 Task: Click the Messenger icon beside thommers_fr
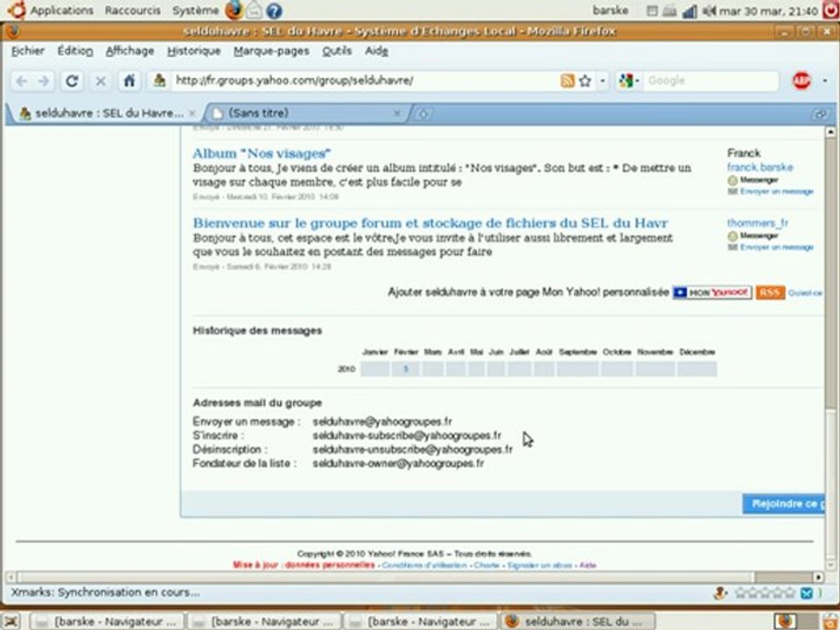coord(732,235)
